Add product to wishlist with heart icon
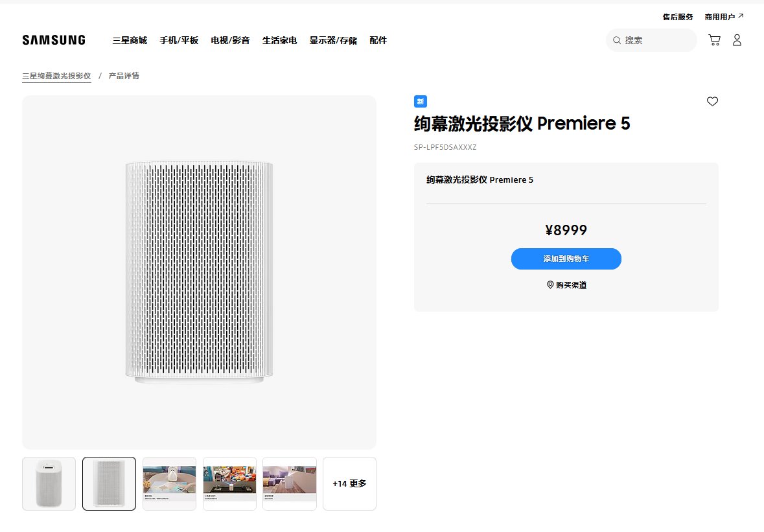The image size is (764, 532). pos(712,101)
